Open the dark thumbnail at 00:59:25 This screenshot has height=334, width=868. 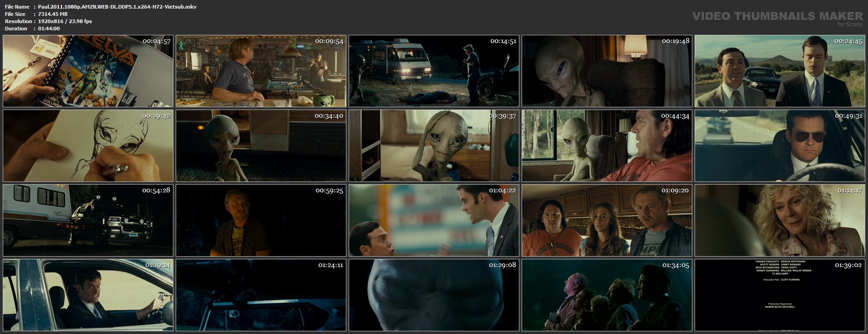pyautogui.click(x=261, y=220)
